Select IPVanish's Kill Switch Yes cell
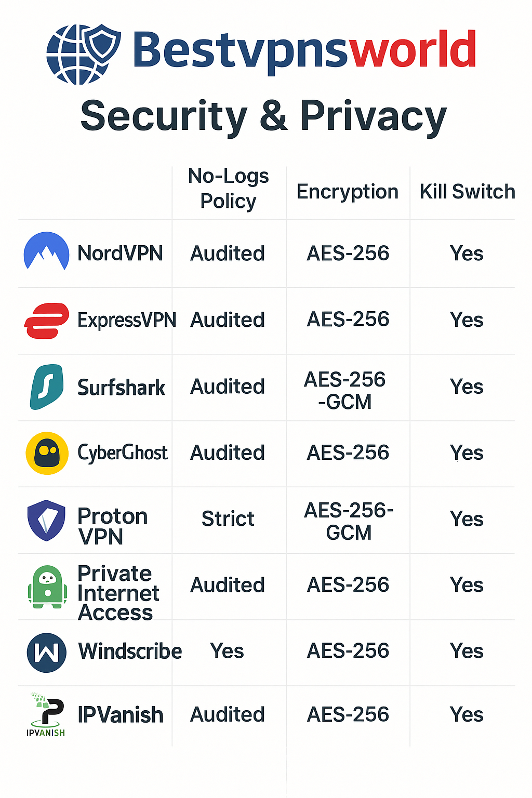 pyautogui.click(x=467, y=715)
